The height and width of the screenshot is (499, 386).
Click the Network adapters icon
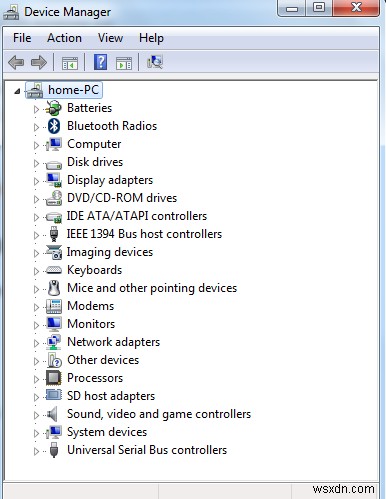click(54, 342)
